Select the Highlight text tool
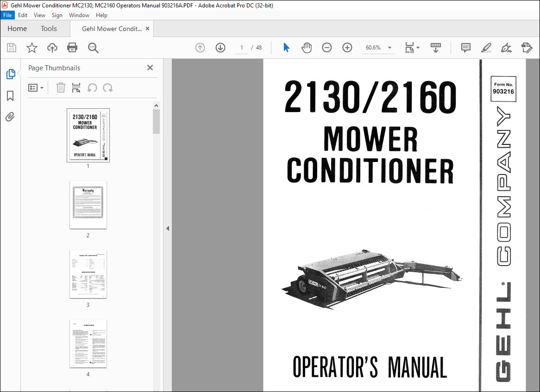Viewport: 540px width, 392px height. [486, 48]
